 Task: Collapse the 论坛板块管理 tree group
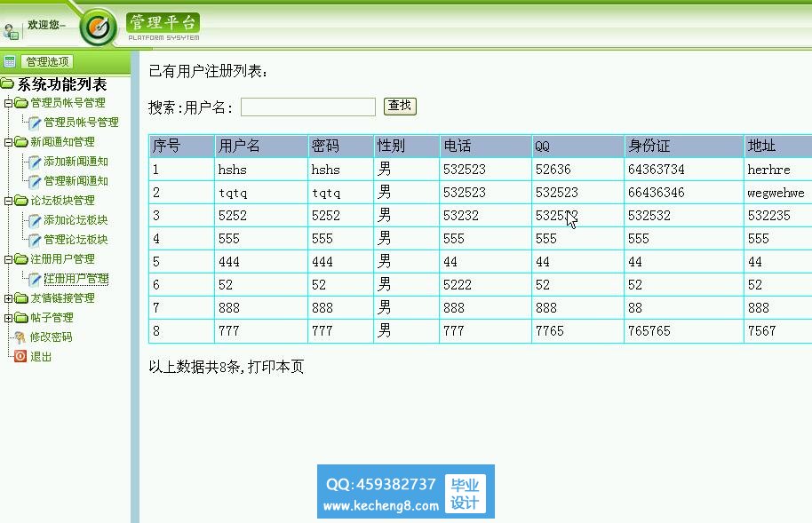(x=8, y=201)
